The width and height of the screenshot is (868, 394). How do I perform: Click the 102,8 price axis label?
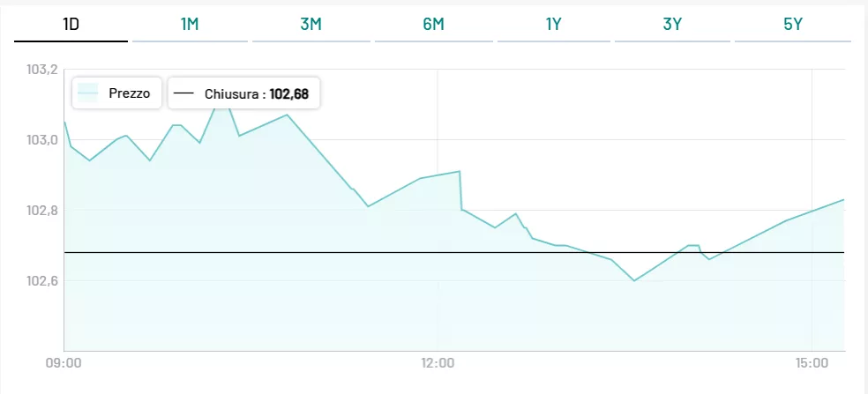43,211
